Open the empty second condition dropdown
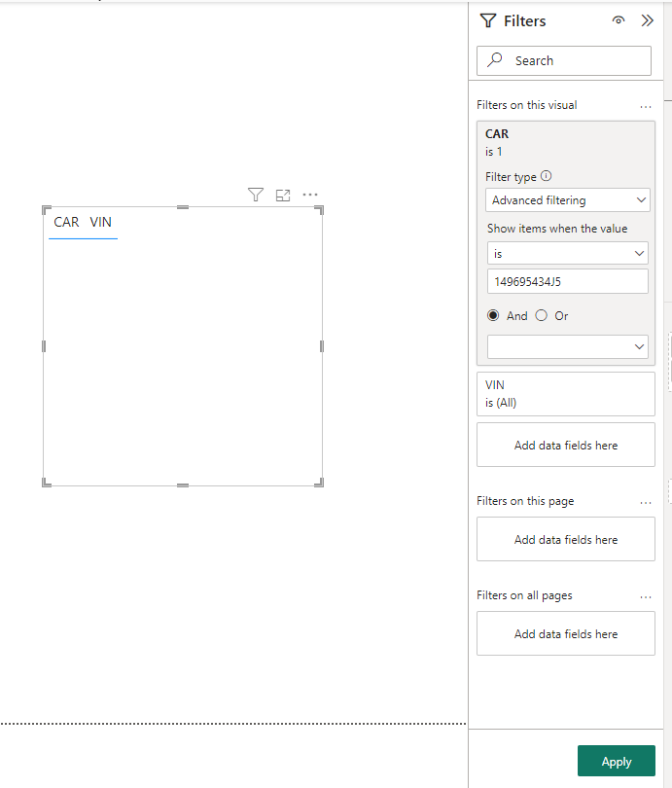Screen dimensions: 672x788 pyautogui.click(x=568, y=346)
